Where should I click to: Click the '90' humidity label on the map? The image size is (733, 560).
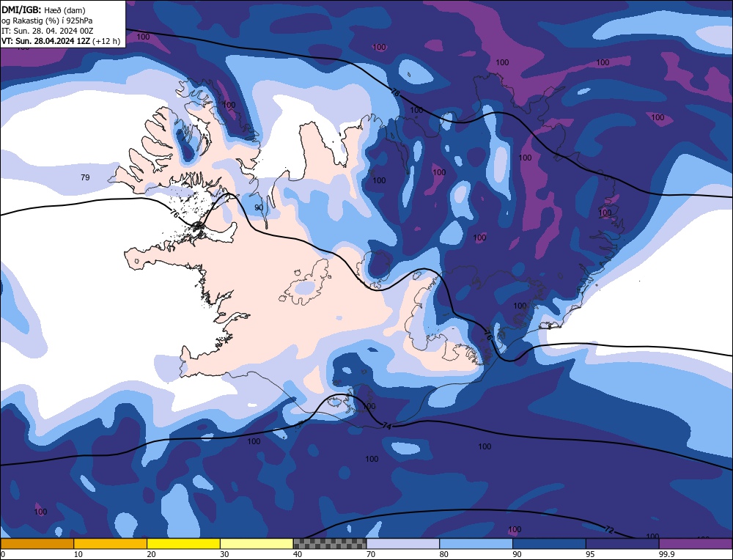pos(259,207)
